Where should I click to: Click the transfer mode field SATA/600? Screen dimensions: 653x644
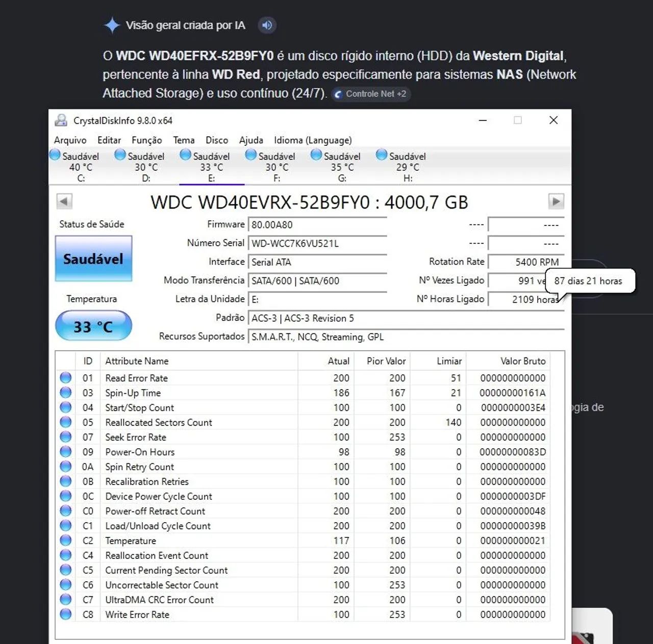pyautogui.click(x=317, y=280)
